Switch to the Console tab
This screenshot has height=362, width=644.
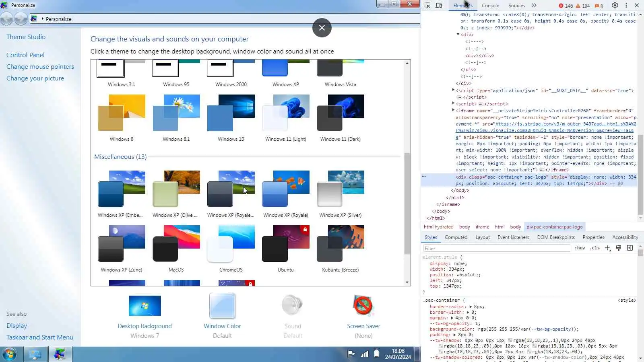(491, 6)
